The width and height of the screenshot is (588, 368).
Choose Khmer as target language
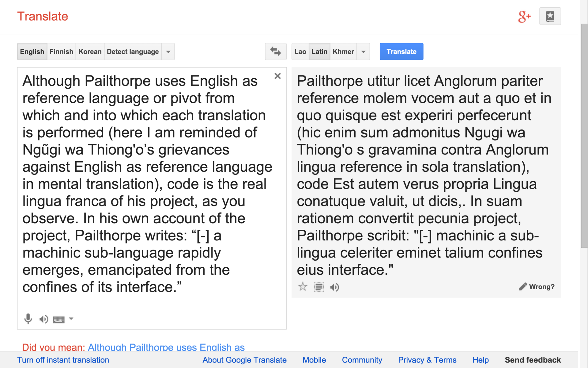click(343, 52)
